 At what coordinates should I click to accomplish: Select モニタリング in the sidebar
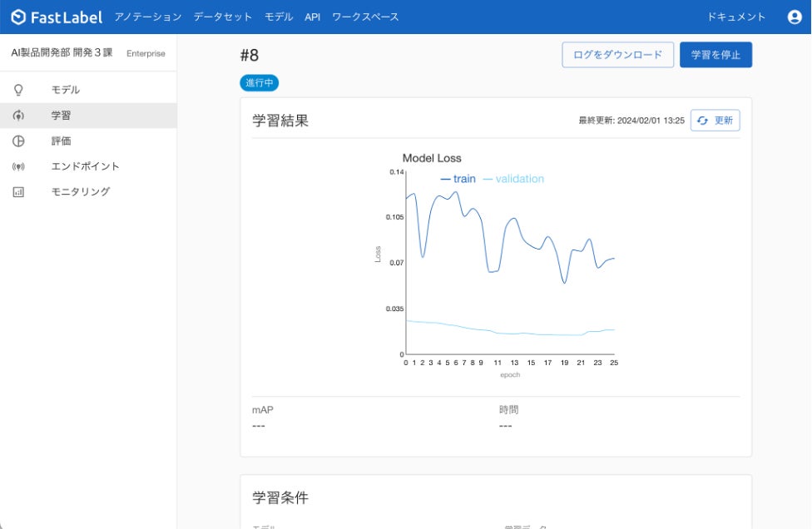[88, 191]
